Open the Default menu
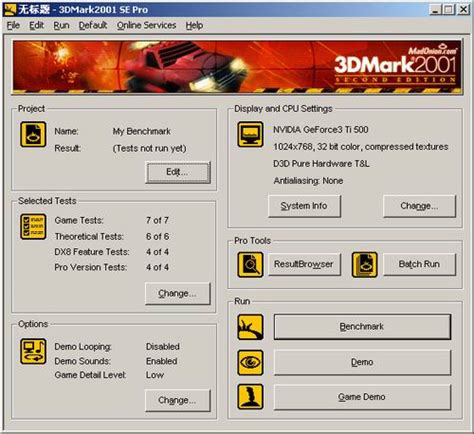This screenshot has width=474, height=434. point(93,25)
